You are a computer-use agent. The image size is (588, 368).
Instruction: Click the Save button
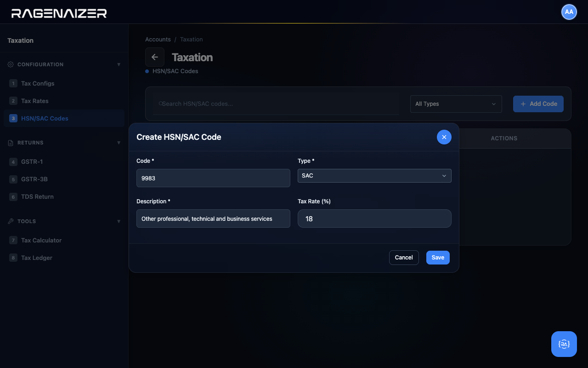click(438, 258)
